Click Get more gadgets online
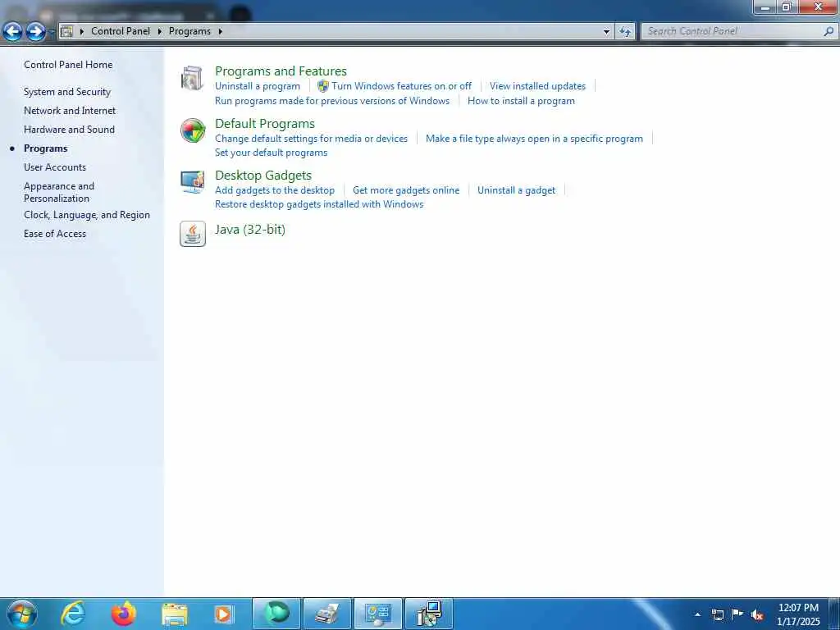This screenshot has width=840, height=630. tap(406, 190)
